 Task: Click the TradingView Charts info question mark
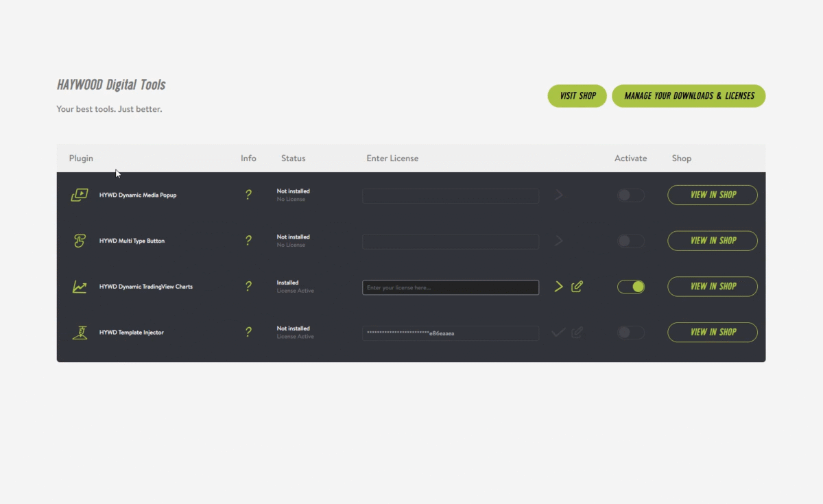pos(248,287)
